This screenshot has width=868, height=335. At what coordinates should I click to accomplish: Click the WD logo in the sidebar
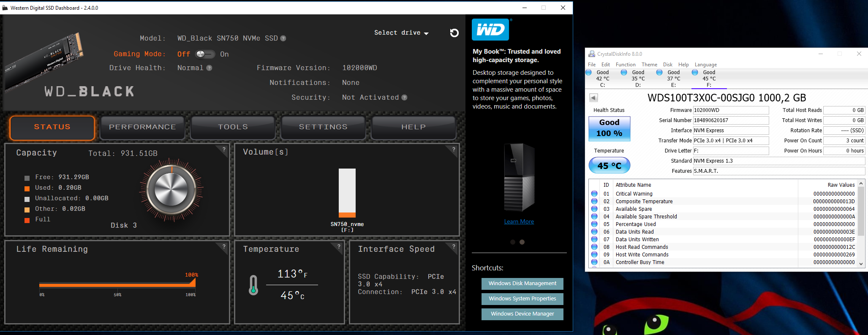pyautogui.click(x=491, y=30)
